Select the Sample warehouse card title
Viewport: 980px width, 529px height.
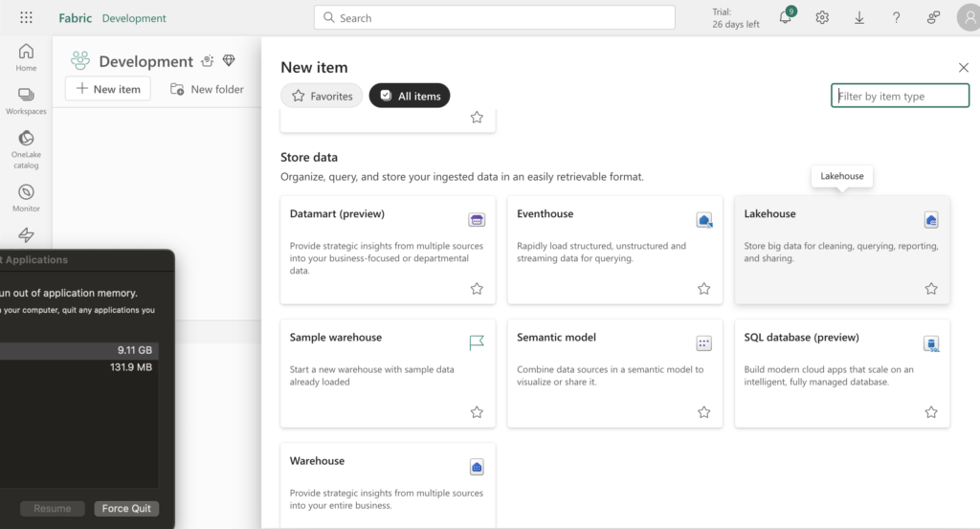(336, 338)
